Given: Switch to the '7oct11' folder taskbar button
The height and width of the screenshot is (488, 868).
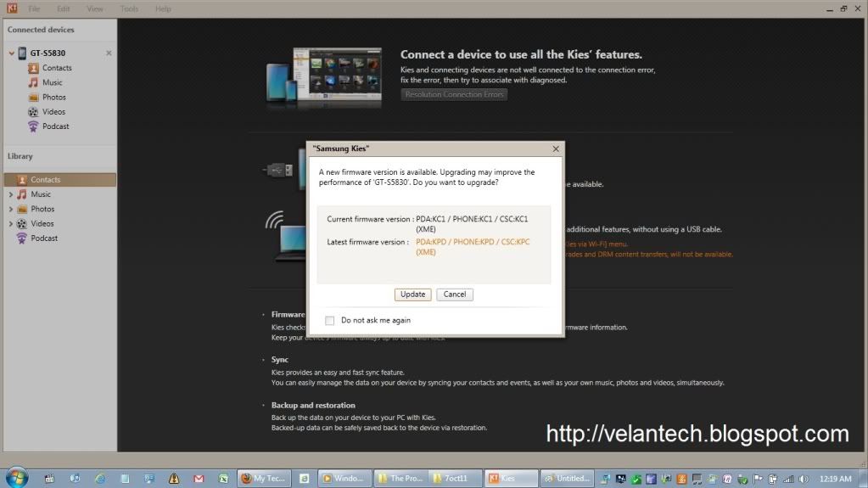Looking at the screenshot, I should [x=455, y=478].
